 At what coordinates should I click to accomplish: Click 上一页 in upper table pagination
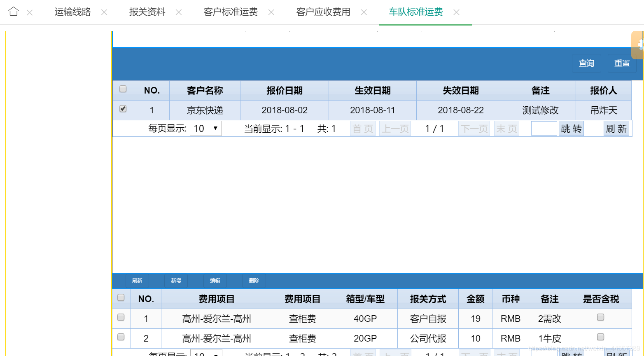click(x=395, y=129)
